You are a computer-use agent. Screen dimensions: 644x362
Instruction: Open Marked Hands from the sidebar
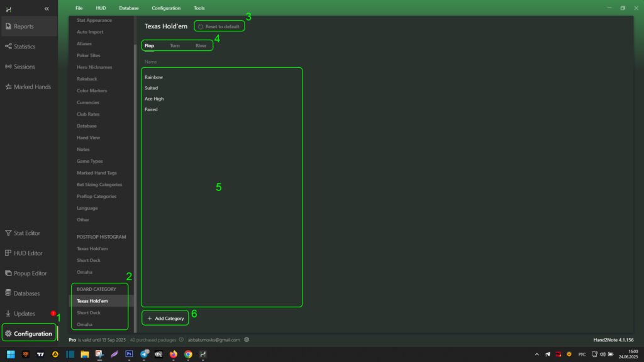(31, 87)
